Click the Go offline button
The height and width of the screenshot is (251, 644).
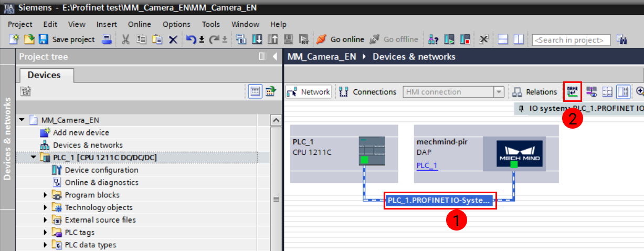click(x=394, y=39)
